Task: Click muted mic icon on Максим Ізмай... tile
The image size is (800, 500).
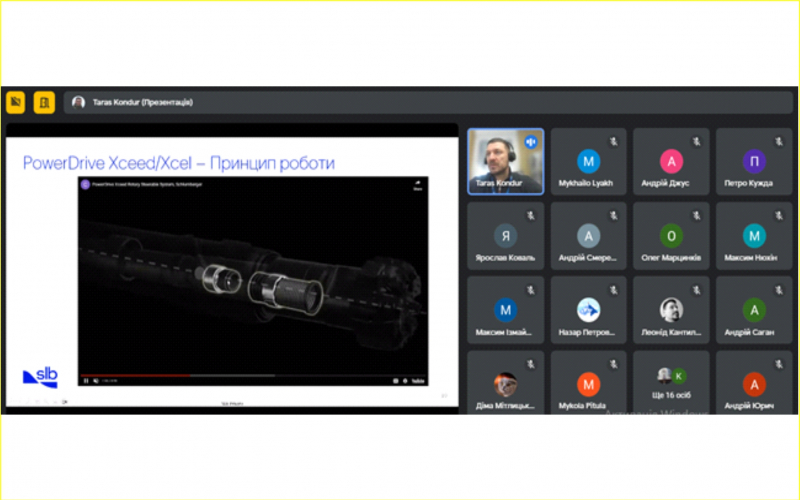Action: coord(531,290)
